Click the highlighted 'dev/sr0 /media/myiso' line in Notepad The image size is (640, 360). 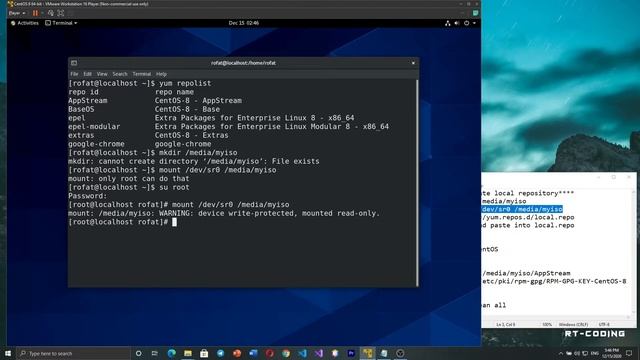pos(522,209)
